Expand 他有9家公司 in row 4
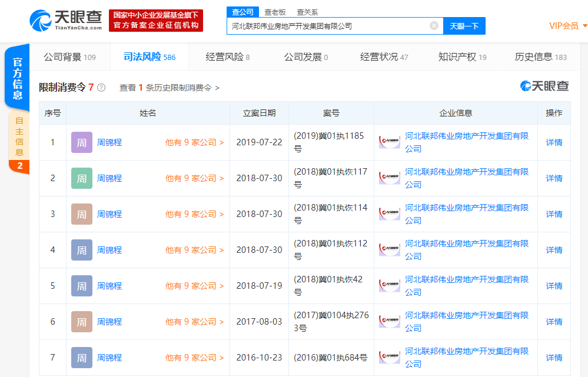The image size is (588, 377). (195, 250)
